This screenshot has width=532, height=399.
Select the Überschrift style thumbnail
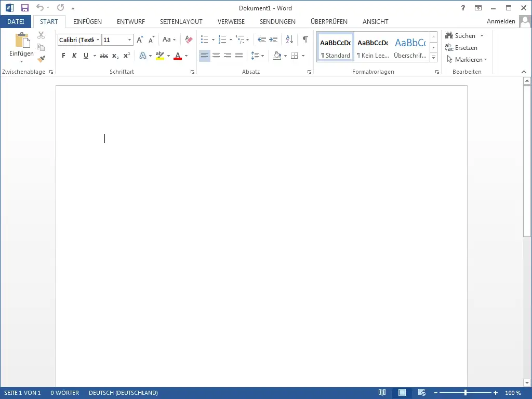[x=410, y=47]
